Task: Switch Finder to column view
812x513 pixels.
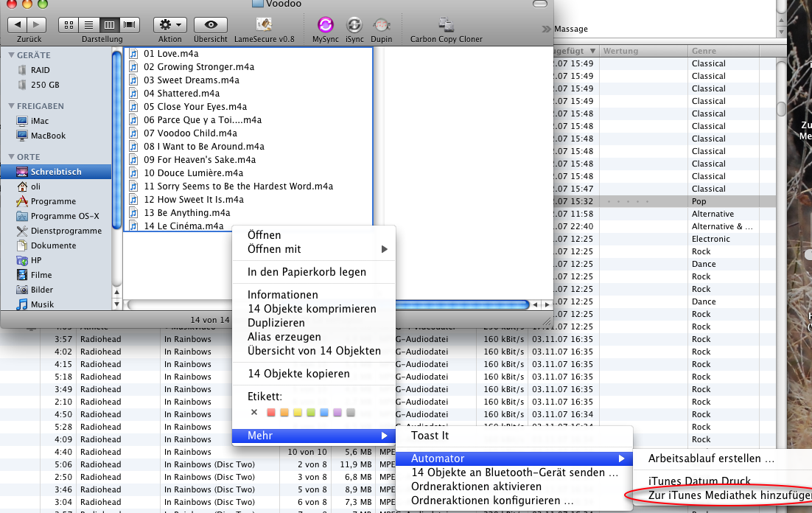Action: click(x=109, y=24)
